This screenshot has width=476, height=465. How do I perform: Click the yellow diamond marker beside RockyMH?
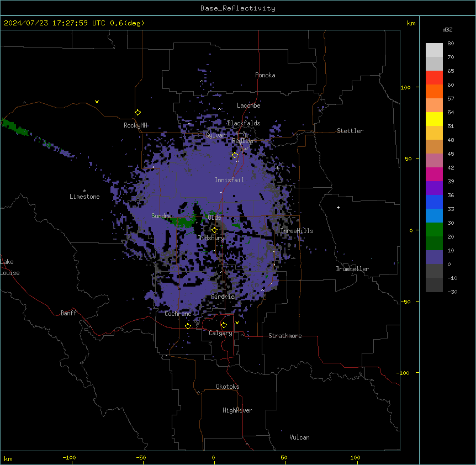pyautogui.click(x=137, y=113)
